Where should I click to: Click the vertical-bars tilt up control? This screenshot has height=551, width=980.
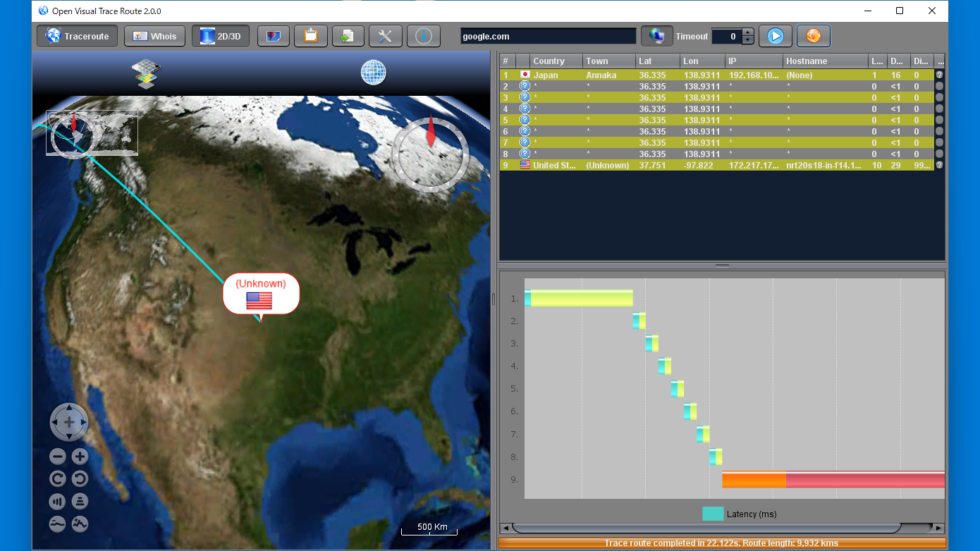(58, 502)
